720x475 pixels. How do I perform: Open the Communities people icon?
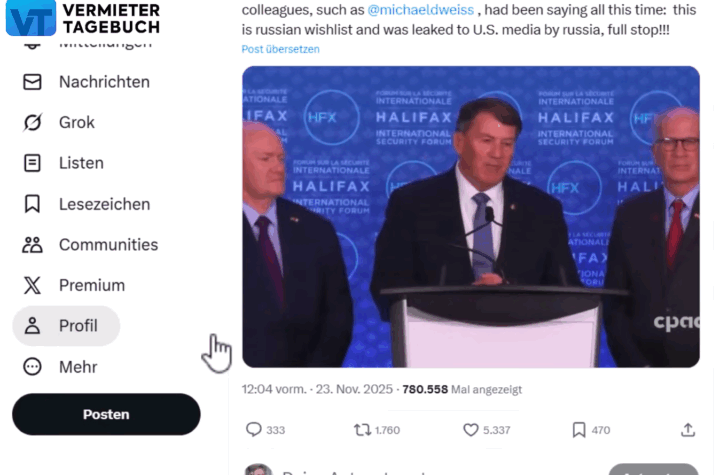coord(32,245)
